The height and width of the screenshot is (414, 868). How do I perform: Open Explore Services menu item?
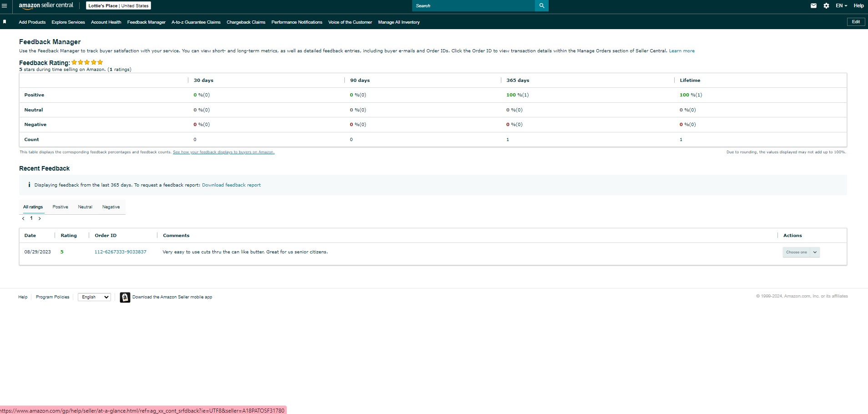pos(68,22)
